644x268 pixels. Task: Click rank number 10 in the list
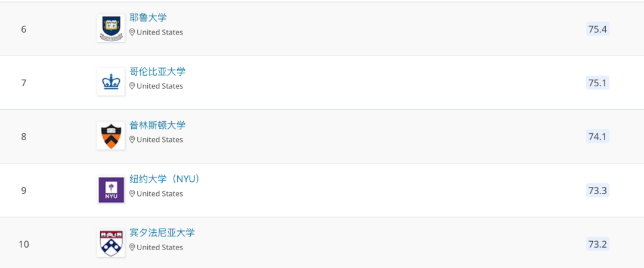tap(24, 244)
